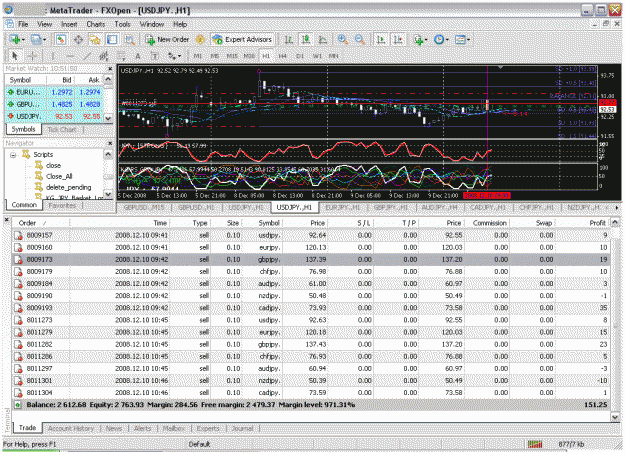625x452 pixels.
Task: Switch to line chart icon
Action: pos(323,39)
